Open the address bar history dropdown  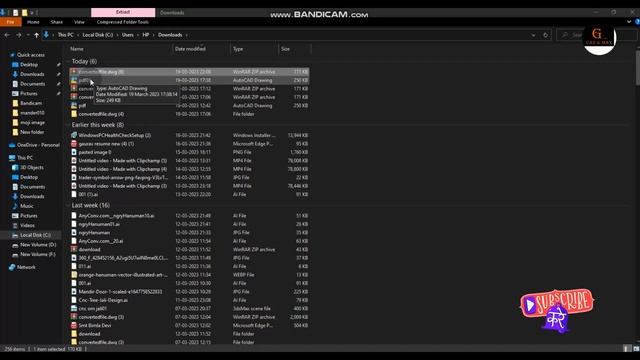pos(533,35)
